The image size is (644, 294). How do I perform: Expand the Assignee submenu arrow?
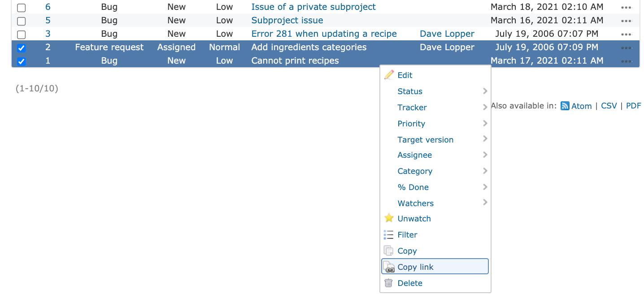pos(485,155)
